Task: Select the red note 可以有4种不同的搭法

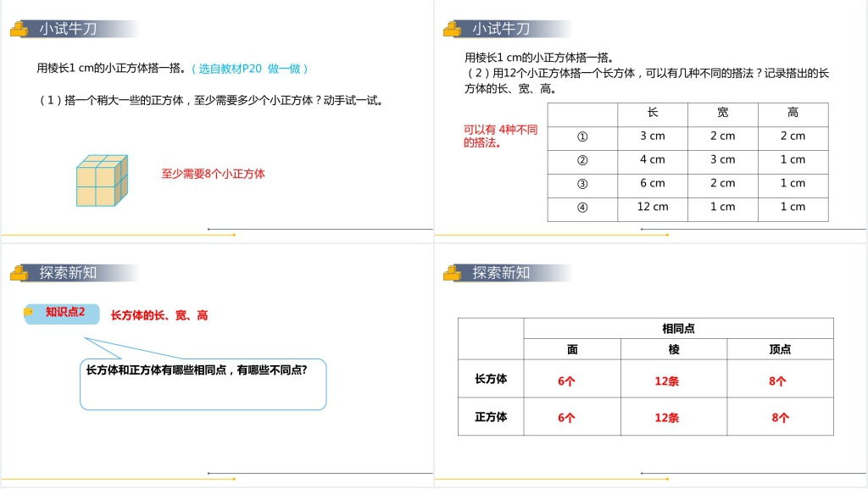Action: pyautogui.click(x=500, y=136)
